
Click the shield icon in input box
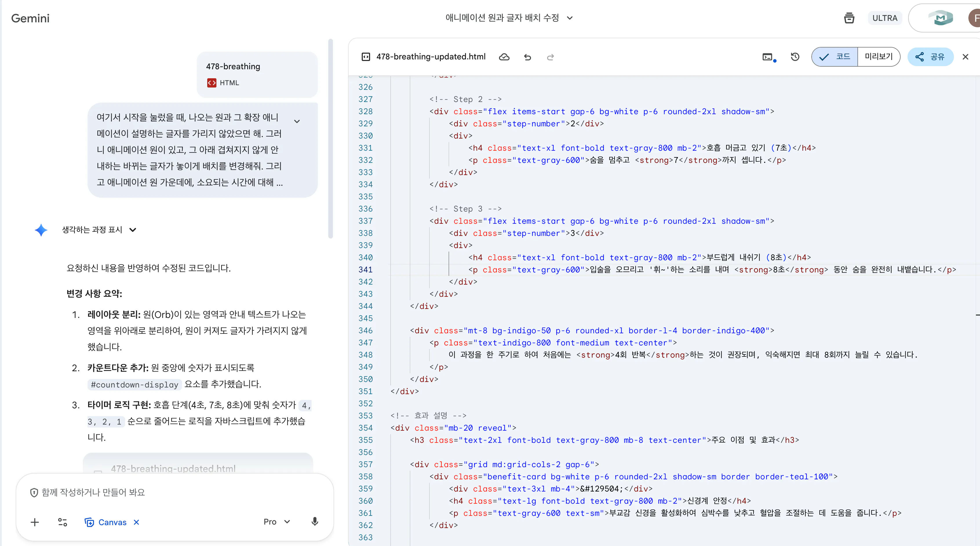(x=34, y=492)
